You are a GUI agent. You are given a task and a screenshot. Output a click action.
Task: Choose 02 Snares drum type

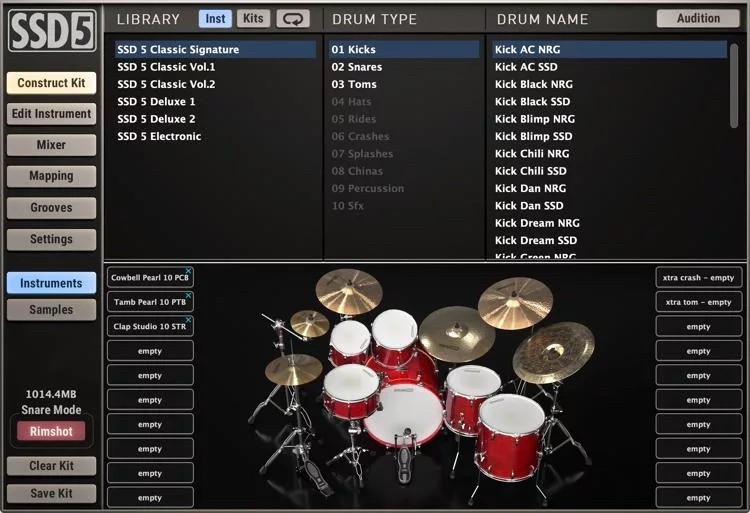pyautogui.click(x=404, y=67)
